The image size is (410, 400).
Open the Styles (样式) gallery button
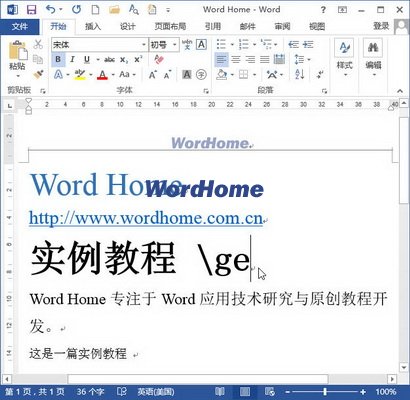point(344,57)
